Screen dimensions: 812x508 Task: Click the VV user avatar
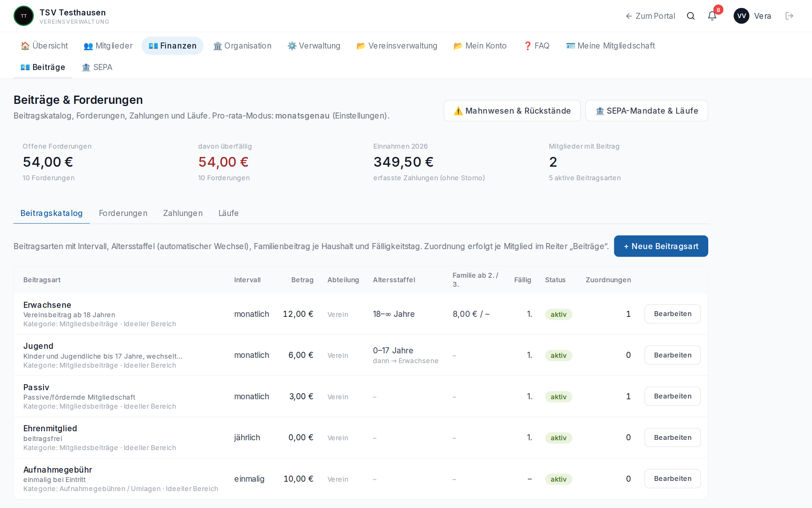point(741,16)
